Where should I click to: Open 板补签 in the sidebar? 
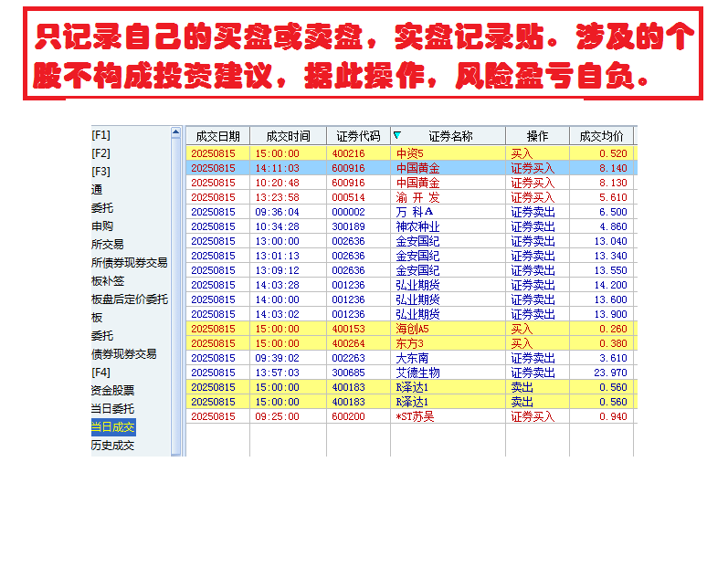pos(108,281)
